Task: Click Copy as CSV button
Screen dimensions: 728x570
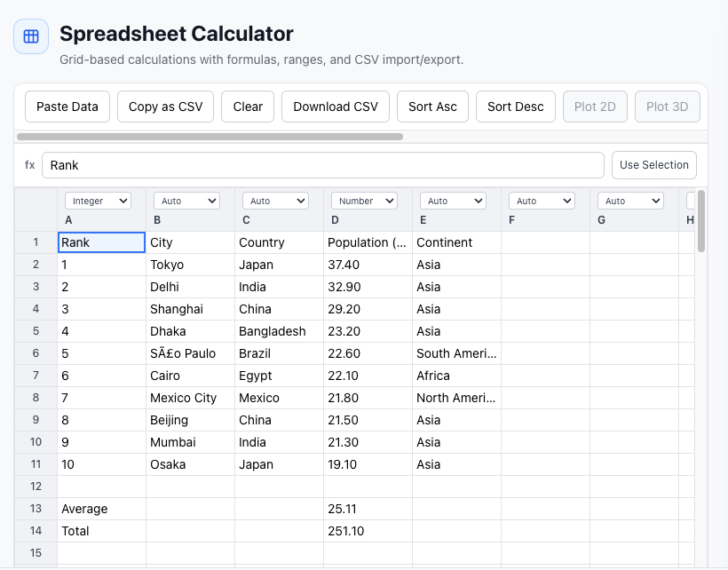Action: [x=165, y=107]
